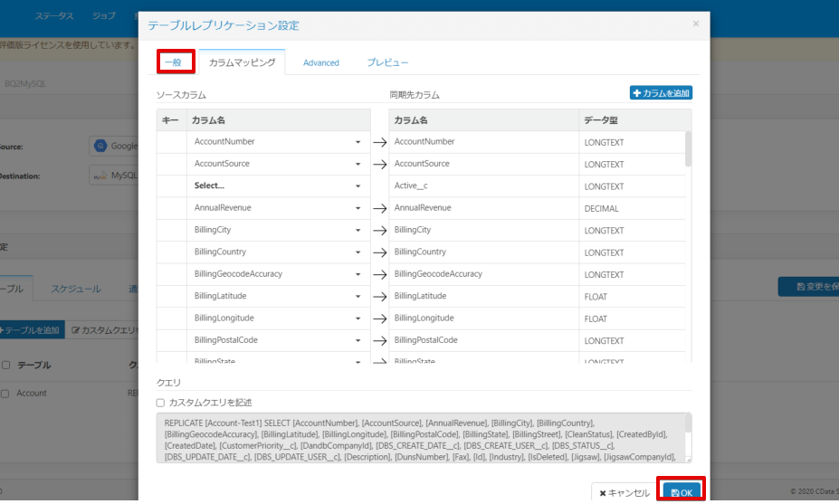The height and width of the screenshot is (504, 839).
Task: Click the BillingGeocodeAccuracy mapping arrow icon
Action: 380,274
